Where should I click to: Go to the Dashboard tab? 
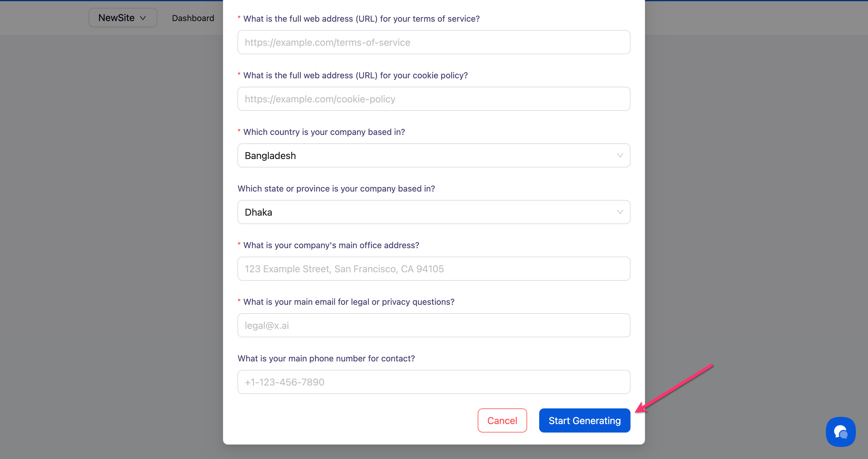pyautogui.click(x=193, y=18)
